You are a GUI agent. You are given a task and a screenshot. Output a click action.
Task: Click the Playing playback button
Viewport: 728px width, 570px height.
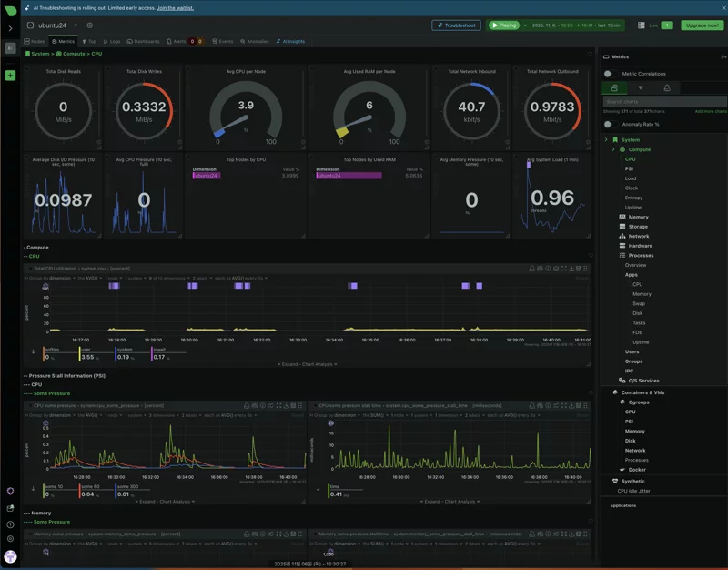504,25
